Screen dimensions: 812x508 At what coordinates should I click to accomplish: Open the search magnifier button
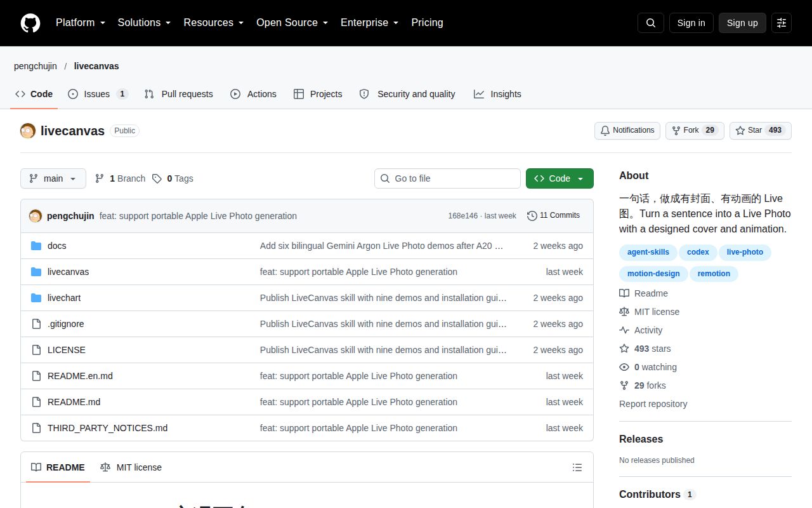(x=651, y=23)
